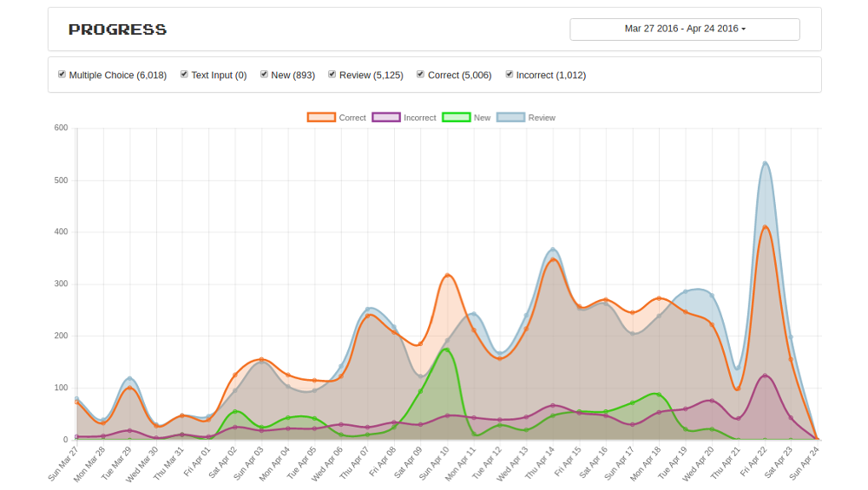Click the green New legend swatch

456,117
